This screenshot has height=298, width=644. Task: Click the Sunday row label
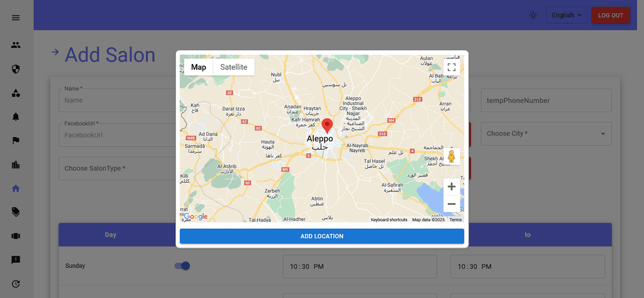click(75, 266)
